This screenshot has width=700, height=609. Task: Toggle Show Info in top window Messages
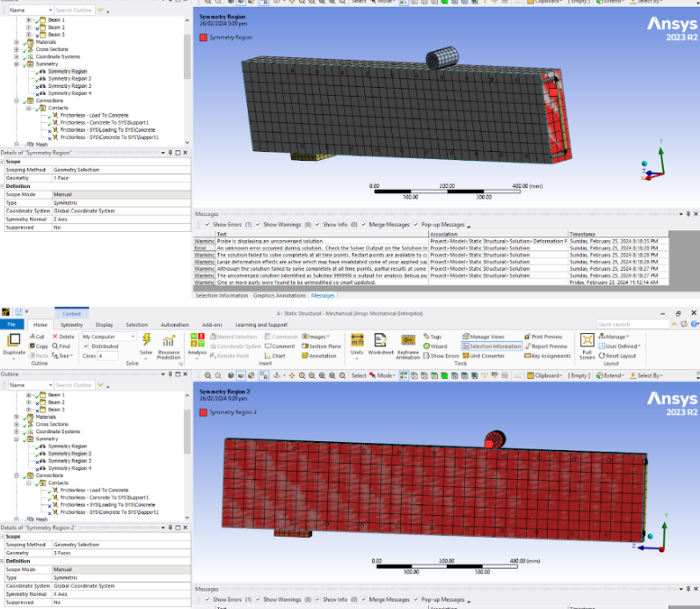(x=317, y=224)
